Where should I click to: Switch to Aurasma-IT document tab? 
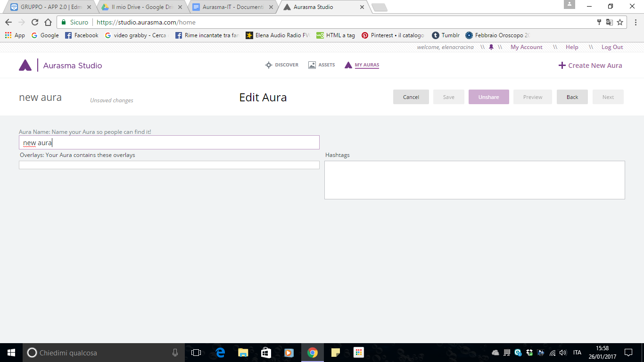point(233,7)
